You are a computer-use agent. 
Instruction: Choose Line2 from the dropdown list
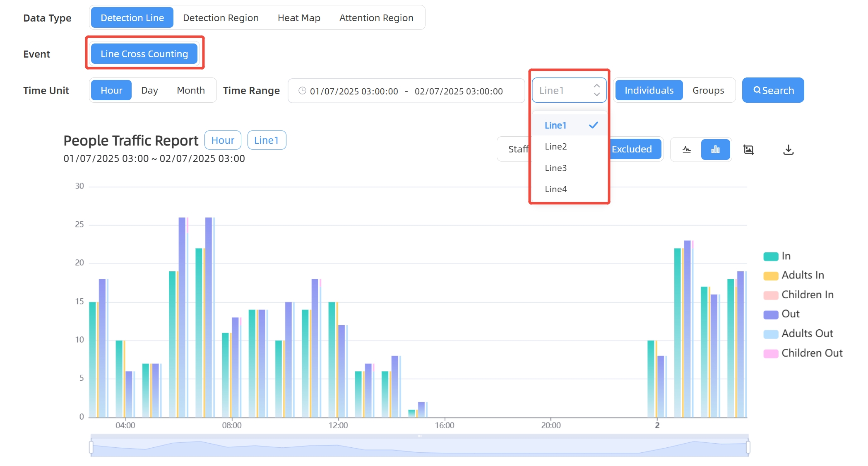click(555, 147)
